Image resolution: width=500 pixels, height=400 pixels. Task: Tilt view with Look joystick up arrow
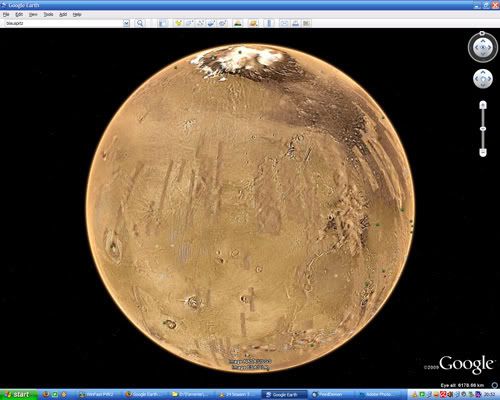(483, 41)
